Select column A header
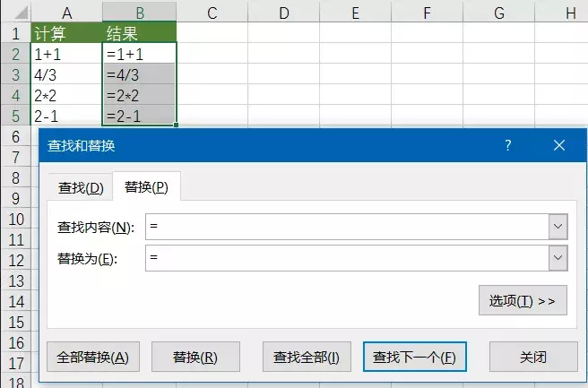Image resolution: width=588 pixels, height=388 pixels. tap(67, 13)
